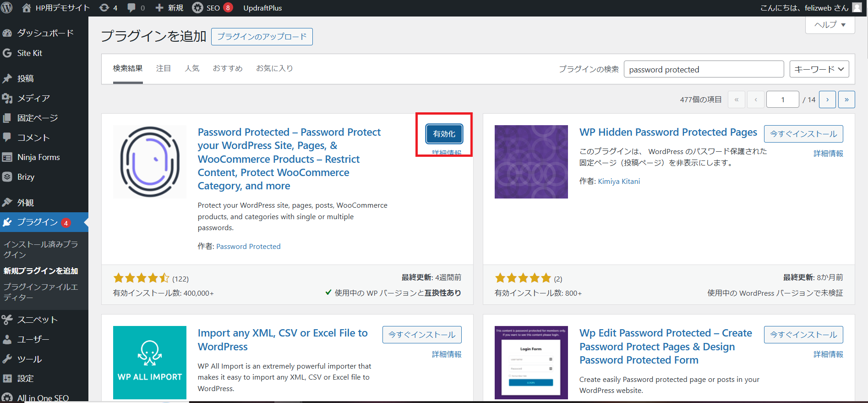Open UpdraftPlus in admin bar
The image size is (868, 403).
click(x=262, y=8)
